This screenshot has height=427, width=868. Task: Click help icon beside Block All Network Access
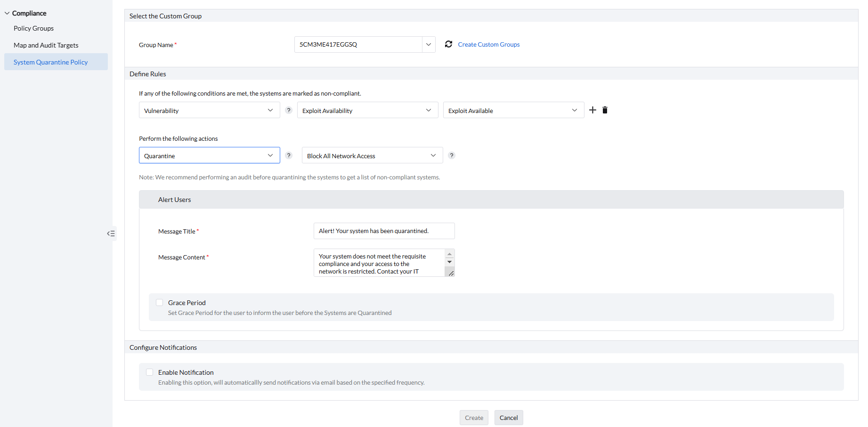click(451, 155)
